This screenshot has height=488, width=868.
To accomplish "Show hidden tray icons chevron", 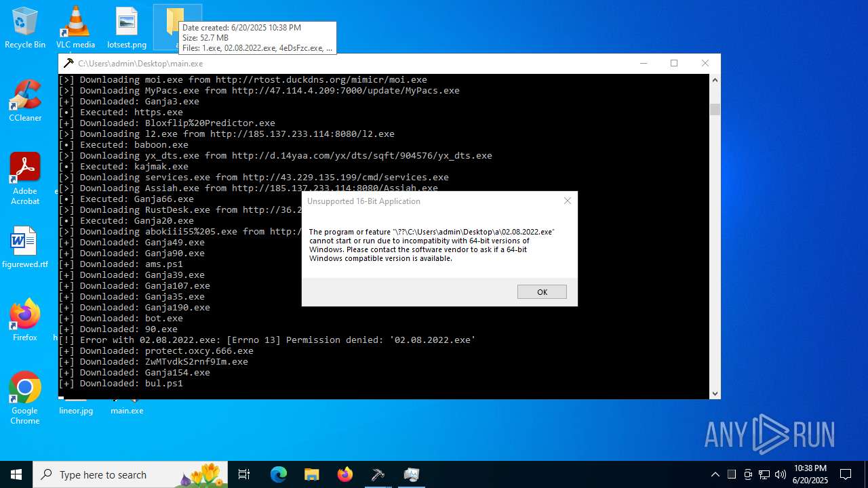I will click(x=715, y=474).
